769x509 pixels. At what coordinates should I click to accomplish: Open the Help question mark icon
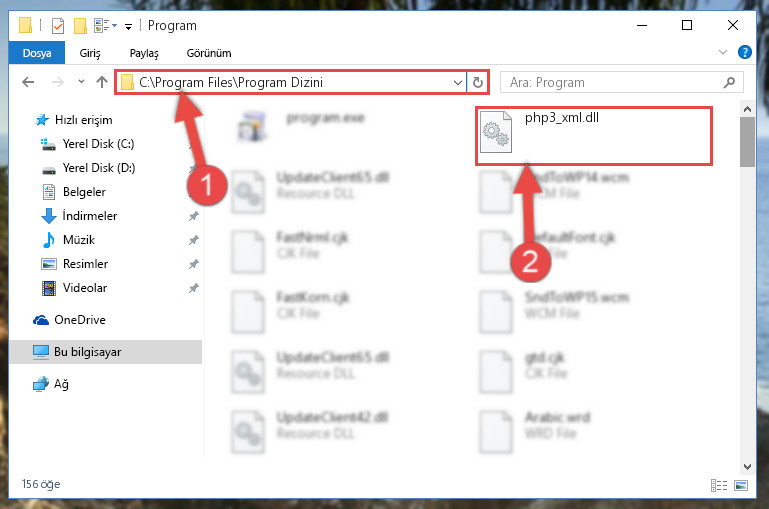coord(744,52)
